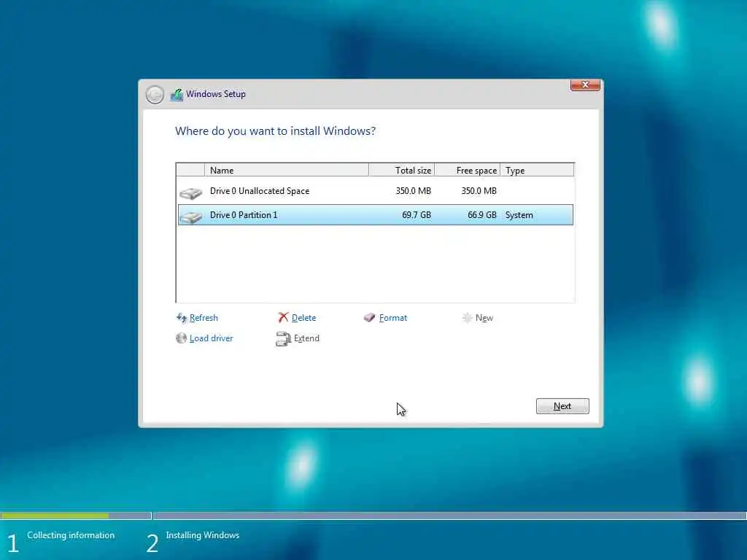The height and width of the screenshot is (560, 747).
Task: Click the Installing Windows progress bar
Action: point(449,516)
